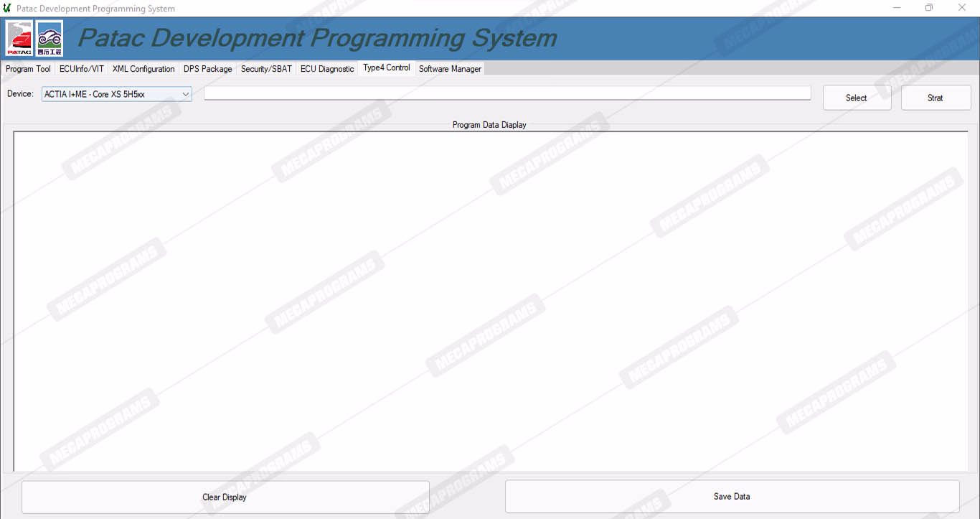Screen dimensions: 980x519
Task: Minimize the Patac application window
Action: click(897, 8)
